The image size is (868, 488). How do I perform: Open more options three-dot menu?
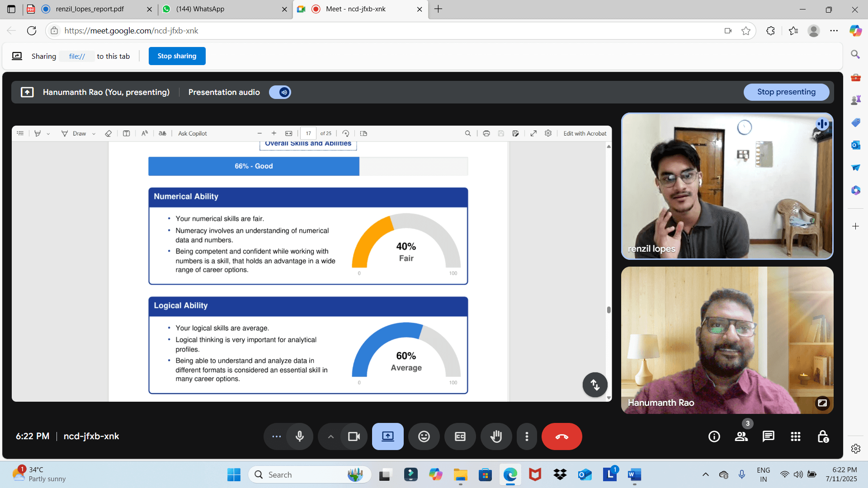526,436
